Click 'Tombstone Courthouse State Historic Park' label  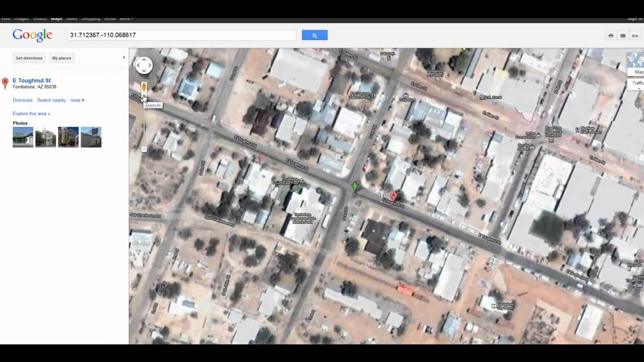pyautogui.click(x=302, y=219)
